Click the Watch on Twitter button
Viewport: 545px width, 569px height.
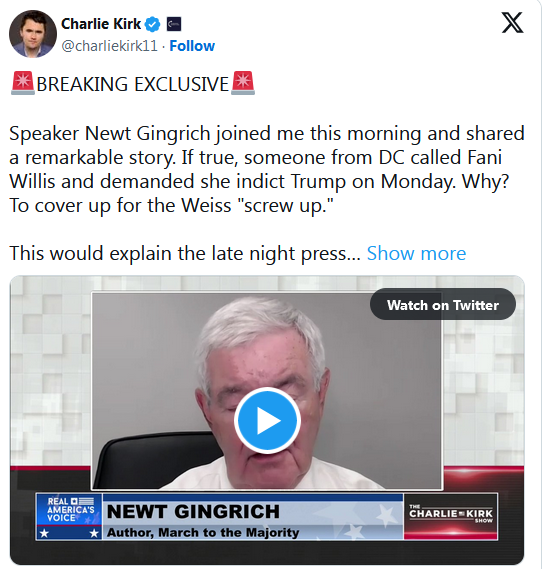[443, 304]
